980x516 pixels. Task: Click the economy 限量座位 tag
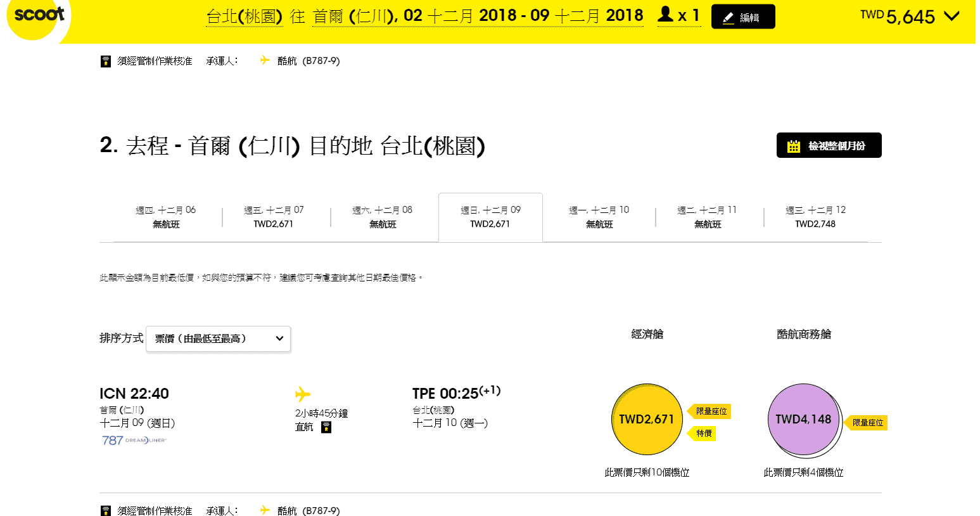(x=710, y=411)
